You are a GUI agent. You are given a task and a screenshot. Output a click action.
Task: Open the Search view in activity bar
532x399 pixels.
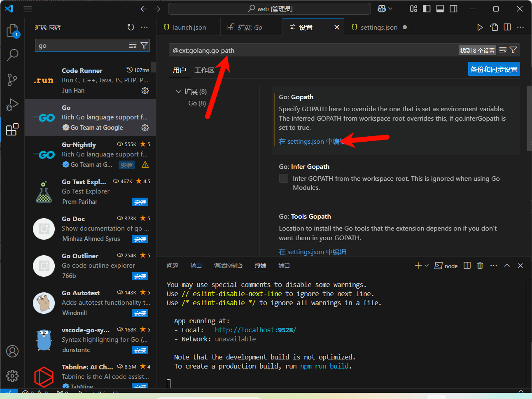[12, 55]
